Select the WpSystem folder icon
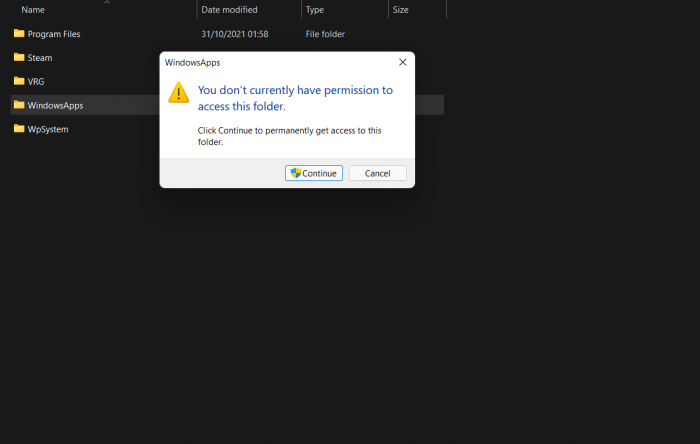This screenshot has height=444, width=700. (x=19, y=129)
